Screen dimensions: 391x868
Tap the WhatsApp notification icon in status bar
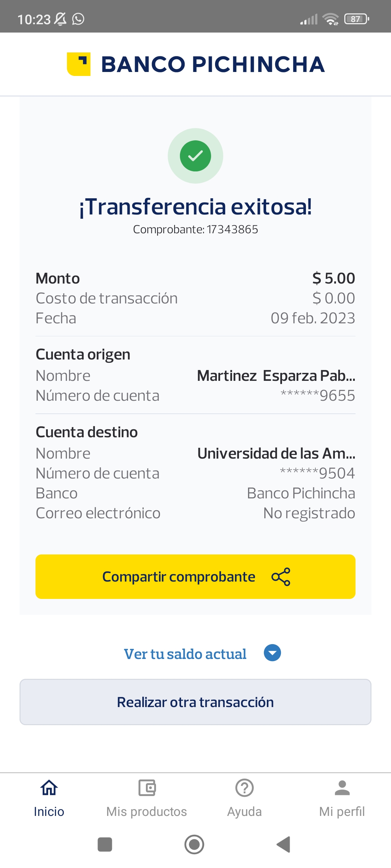click(78, 19)
